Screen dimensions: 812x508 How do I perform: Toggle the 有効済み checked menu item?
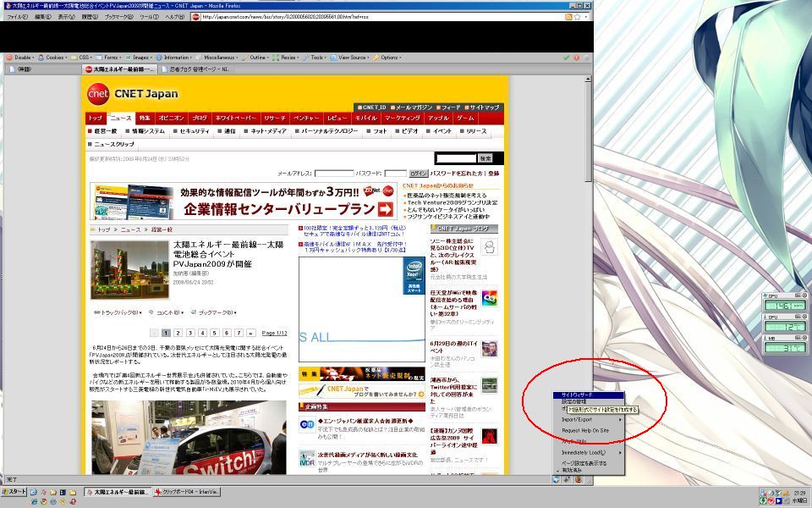[589, 470]
